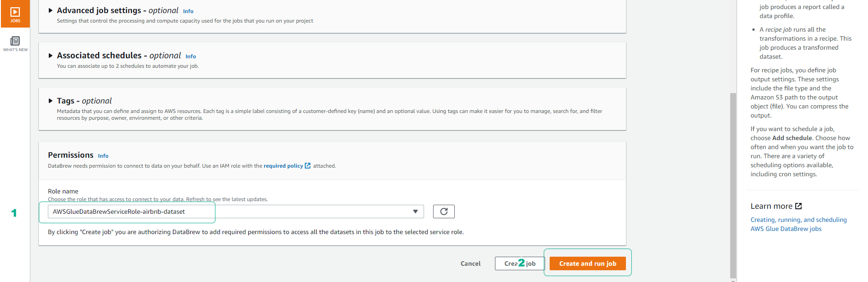This screenshot has height=282, width=868.
Task: Click the Learn more external link icon
Action: tap(798, 206)
